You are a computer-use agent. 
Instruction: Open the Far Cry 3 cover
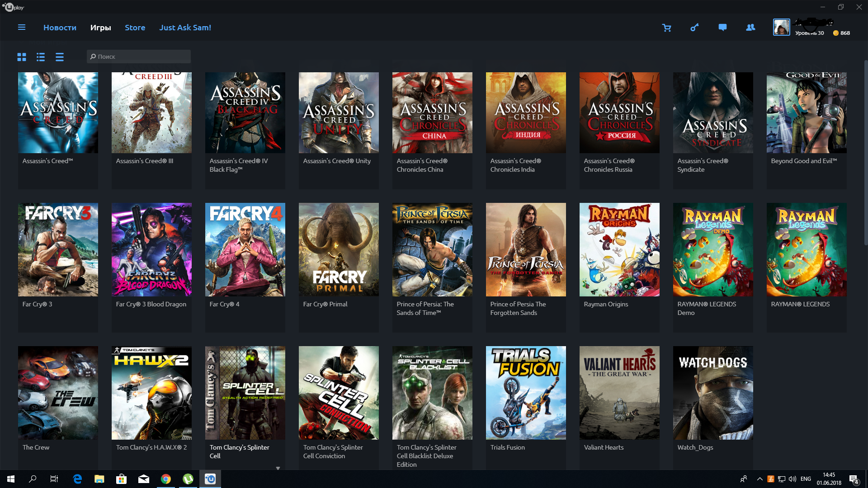point(58,249)
